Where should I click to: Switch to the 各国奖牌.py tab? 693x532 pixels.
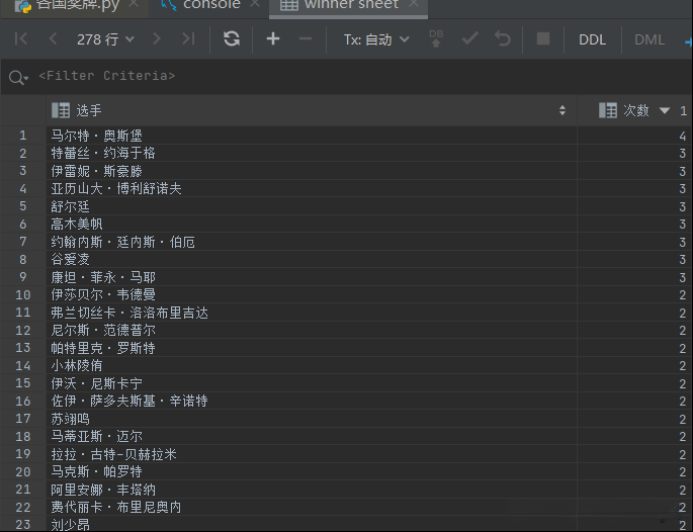77,5
